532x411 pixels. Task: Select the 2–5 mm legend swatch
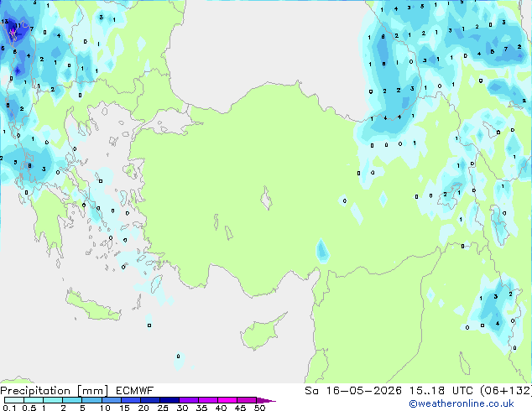pyautogui.click(x=72, y=400)
